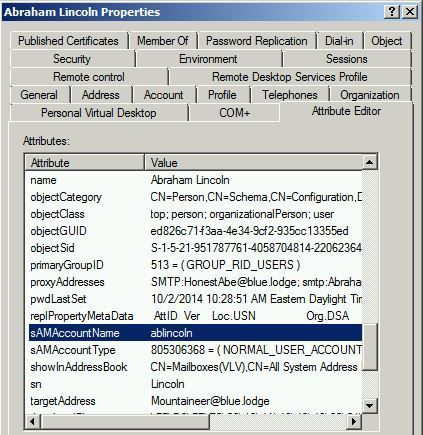The width and height of the screenshot is (423, 435).
Task: Open the COM+ tab
Action: pyautogui.click(x=235, y=113)
